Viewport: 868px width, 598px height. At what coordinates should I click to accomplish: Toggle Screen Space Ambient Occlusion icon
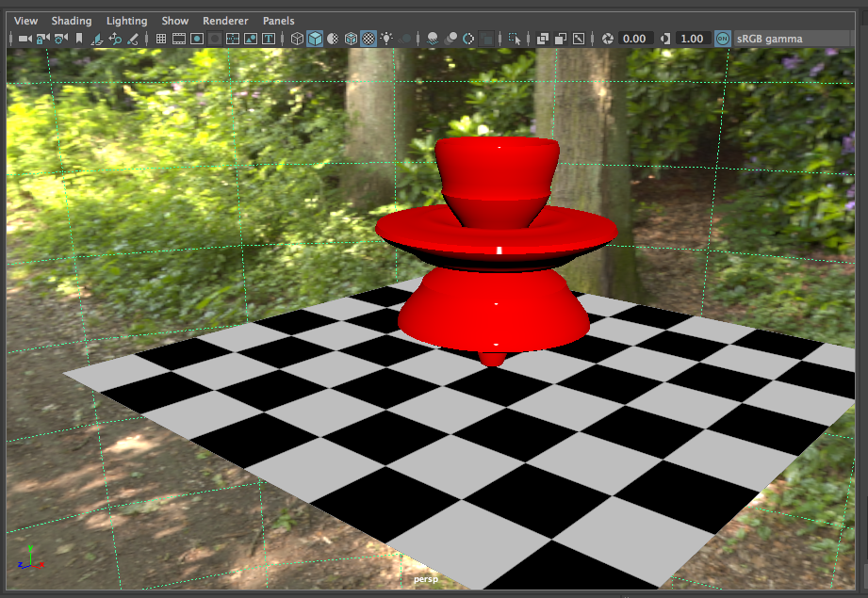click(x=433, y=39)
